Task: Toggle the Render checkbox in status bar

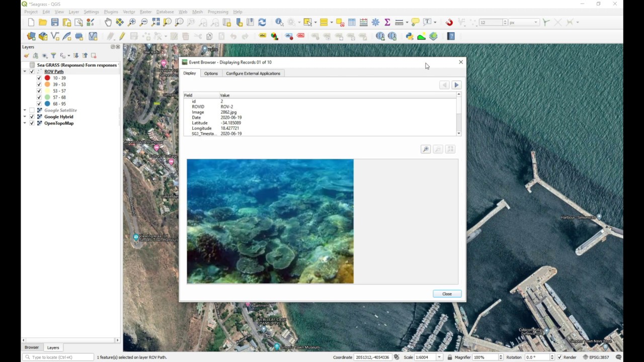Action: [559, 357]
